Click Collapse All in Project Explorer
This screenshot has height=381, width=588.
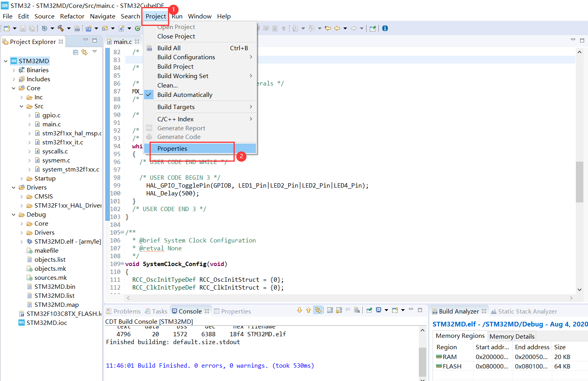(76, 52)
